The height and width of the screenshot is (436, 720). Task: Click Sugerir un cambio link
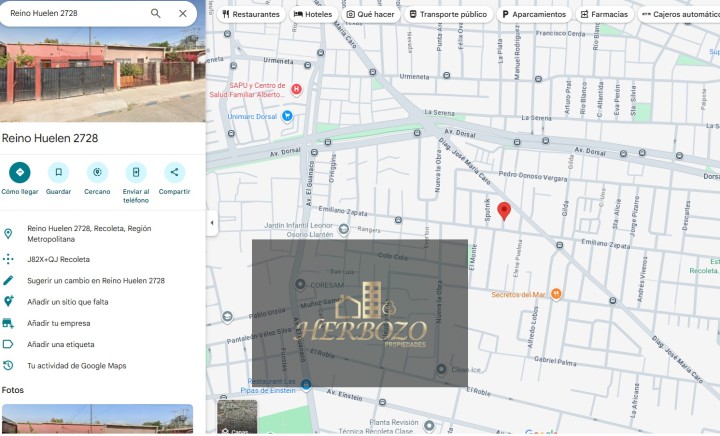point(95,281)
